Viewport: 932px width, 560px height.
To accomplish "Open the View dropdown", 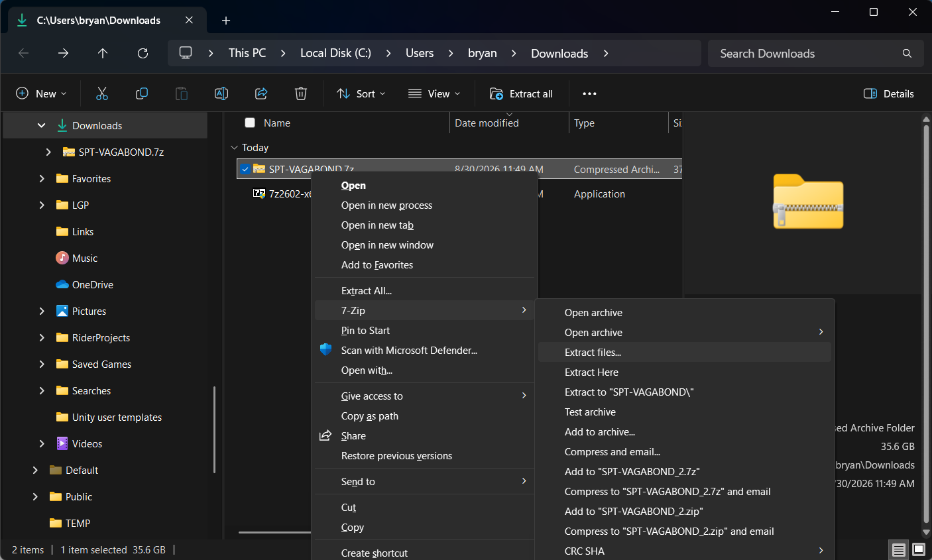I will click(x=434, y=93).
